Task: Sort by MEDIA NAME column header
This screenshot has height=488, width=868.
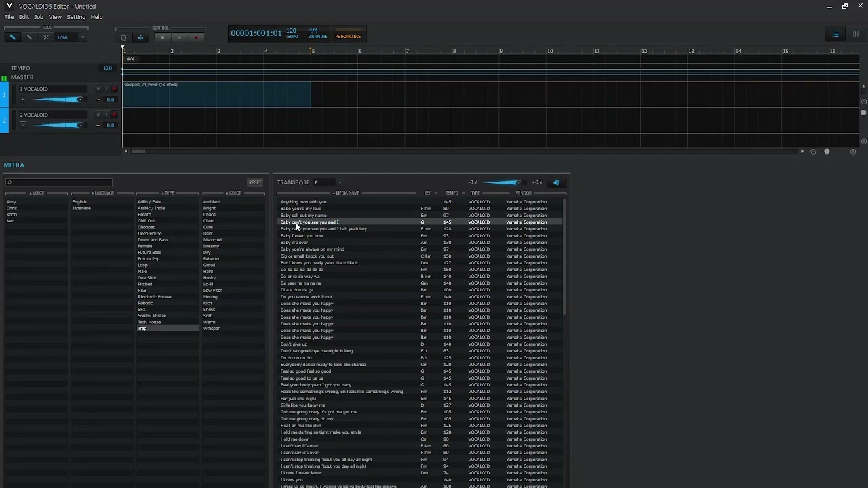Action: point(346,193)
